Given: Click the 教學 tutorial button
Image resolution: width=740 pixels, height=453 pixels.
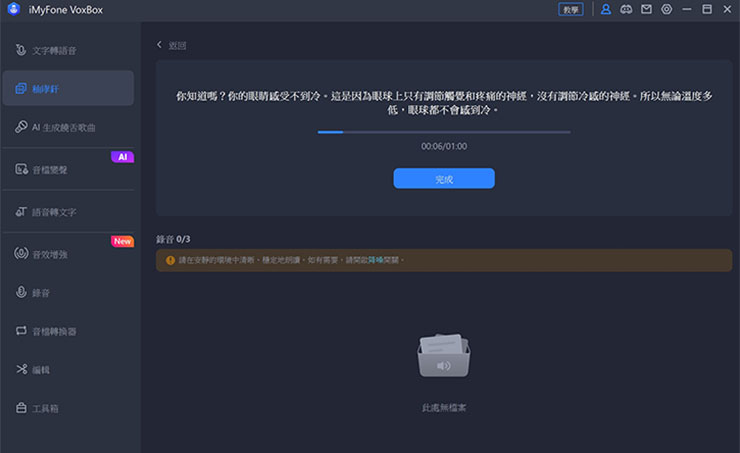Looking at the screenshot, I should [x=571, y=9].
